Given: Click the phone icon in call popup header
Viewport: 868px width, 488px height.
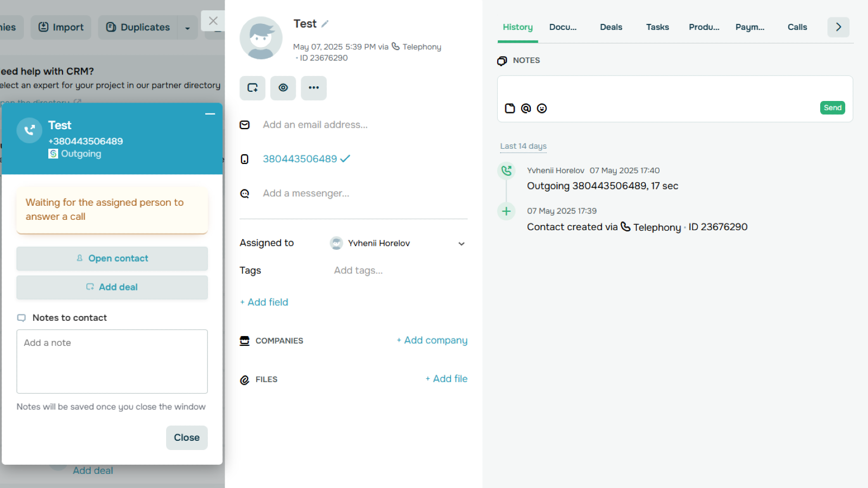Looking at the screenshot, I should tap(29, 130).
